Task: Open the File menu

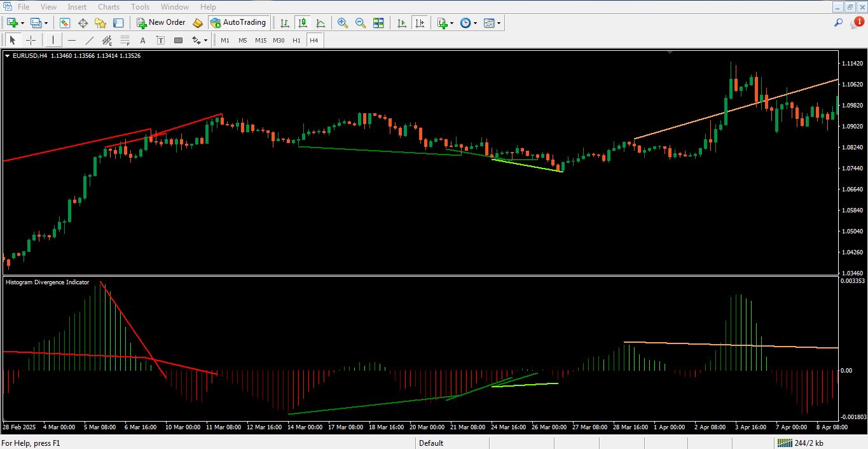Action: [24, 7]
